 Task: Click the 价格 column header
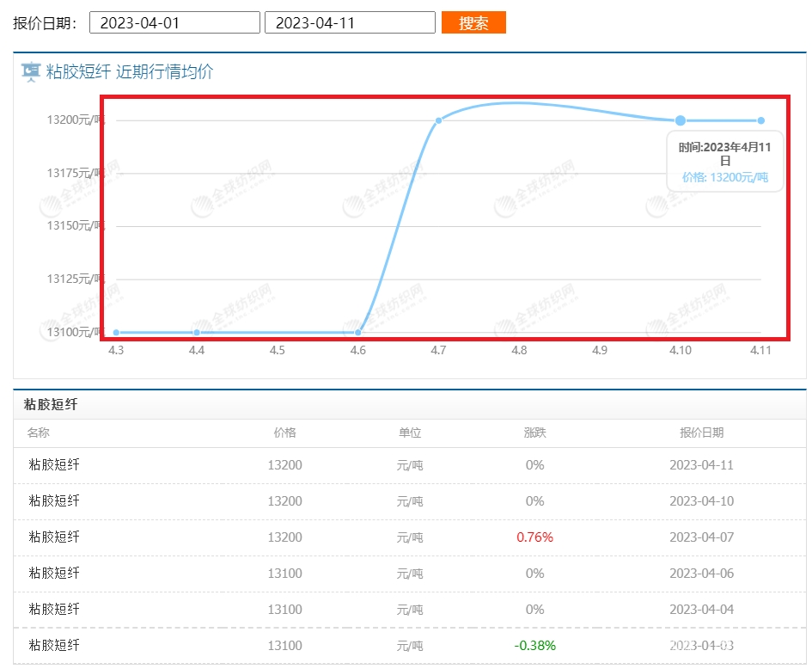(x=284, y=433)
